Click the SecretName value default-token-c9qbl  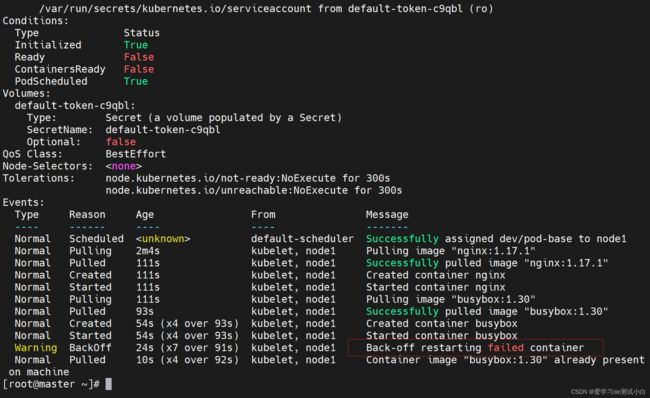pyautogui.click(x=163, y=129)
